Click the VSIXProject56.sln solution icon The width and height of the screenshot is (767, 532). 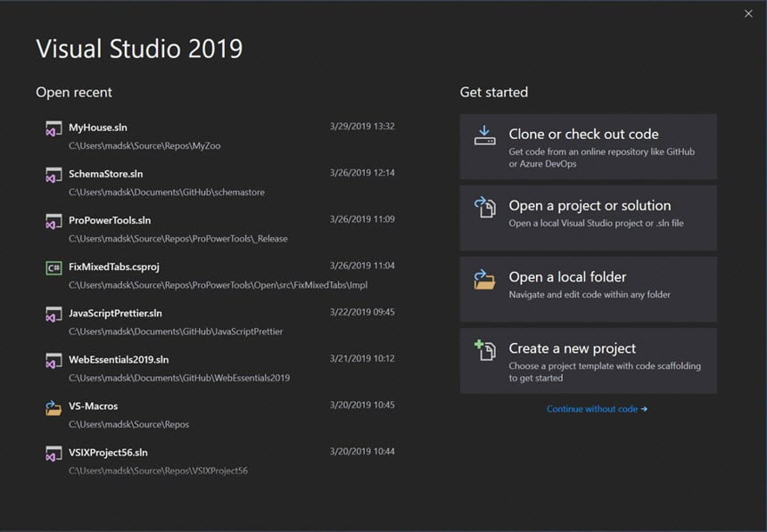tap(54, 454)
